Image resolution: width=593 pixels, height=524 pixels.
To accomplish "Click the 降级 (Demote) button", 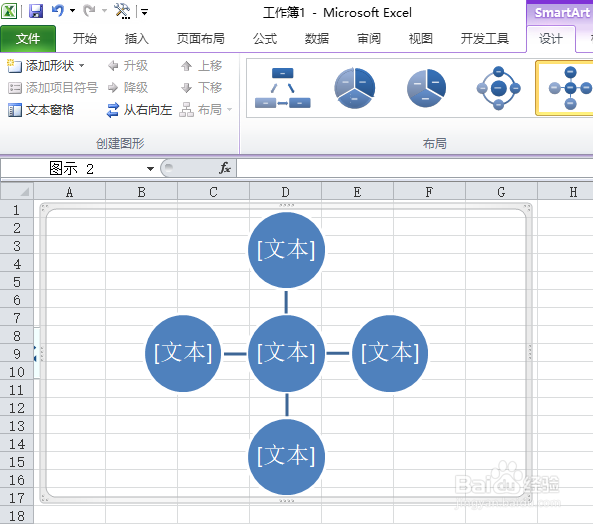I will coord(128,88).
